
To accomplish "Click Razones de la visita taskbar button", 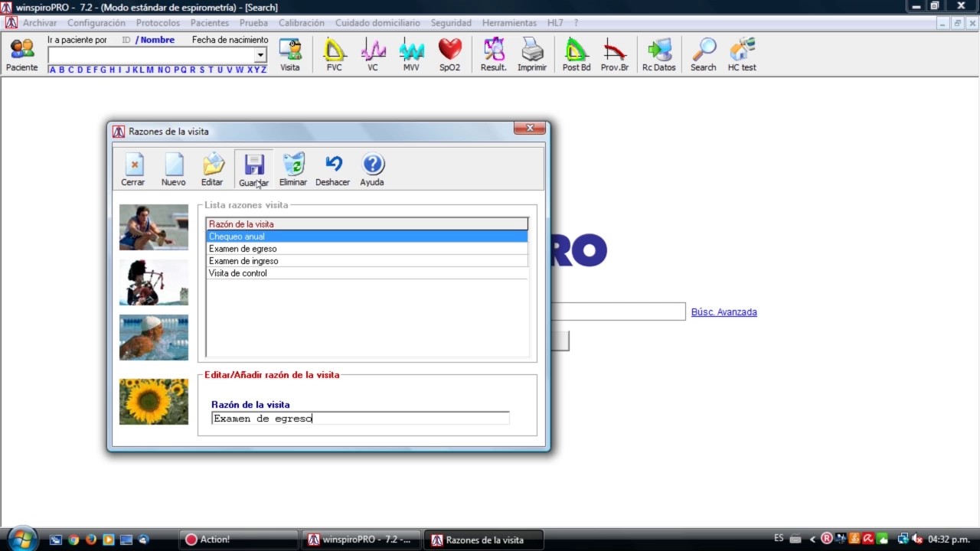I will tap(484, 540).
